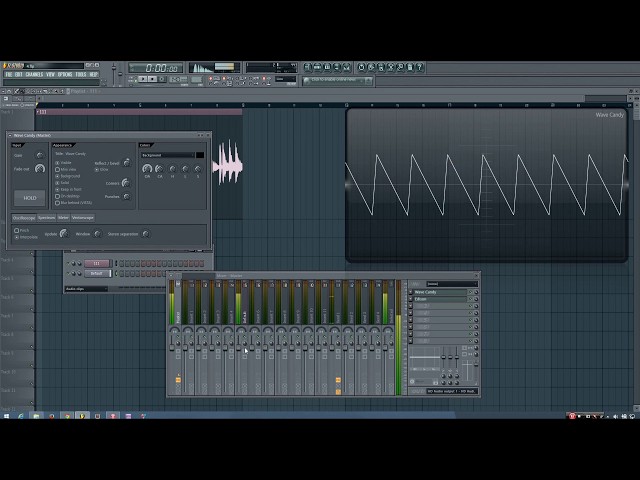Open Internet Explorer from the taskbar

point(21,416)
